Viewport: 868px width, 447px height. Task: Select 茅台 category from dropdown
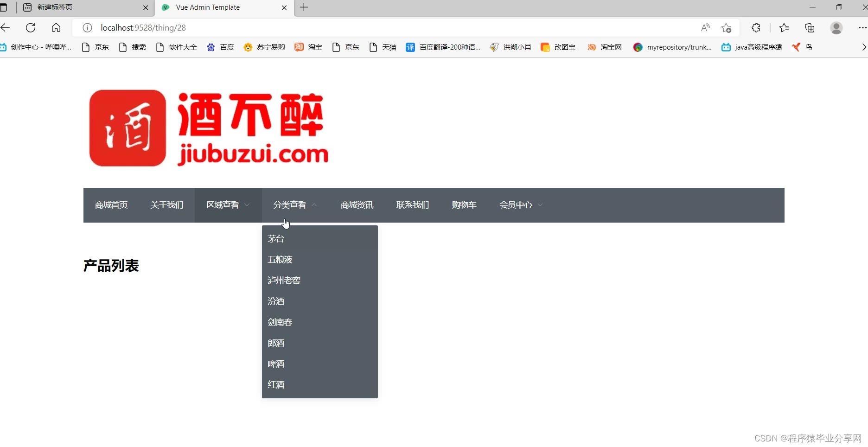[x=320, y=239]
